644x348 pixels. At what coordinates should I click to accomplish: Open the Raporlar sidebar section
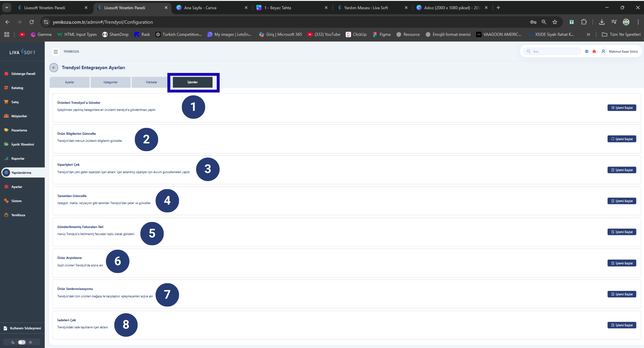[x=18, y=159]
